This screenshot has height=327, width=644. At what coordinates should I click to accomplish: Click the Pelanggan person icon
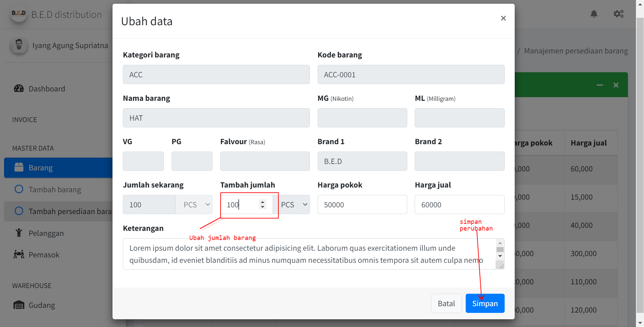coord(19,233)
